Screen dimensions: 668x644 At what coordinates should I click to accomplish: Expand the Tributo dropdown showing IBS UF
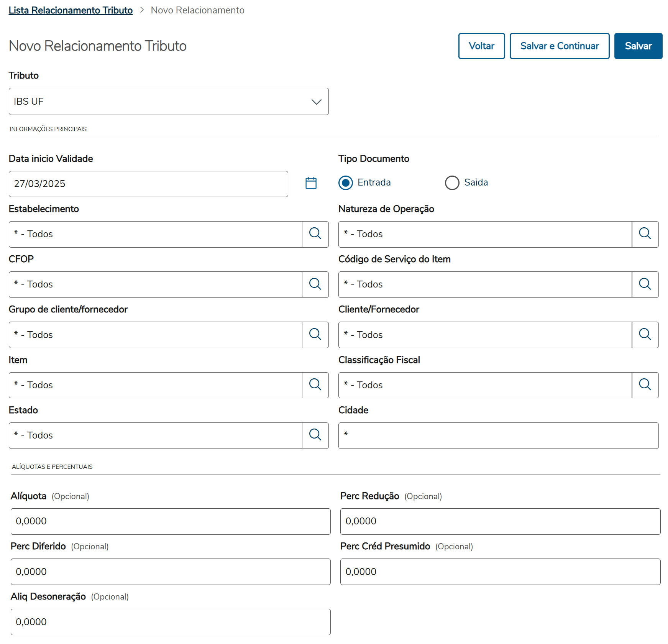pyautogui.click(x=169, y=102)
